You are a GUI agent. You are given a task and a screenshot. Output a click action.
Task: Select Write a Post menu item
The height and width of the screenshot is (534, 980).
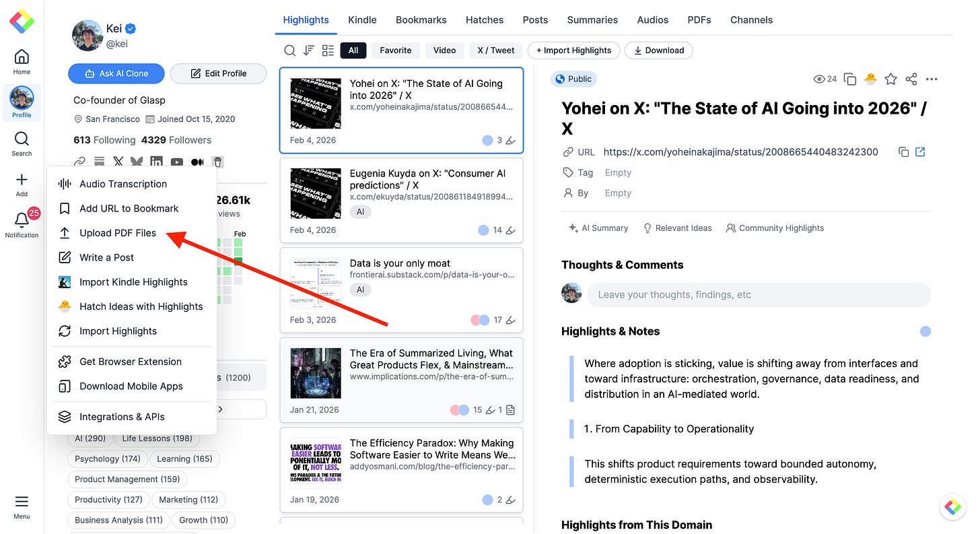tap(132, 257)
